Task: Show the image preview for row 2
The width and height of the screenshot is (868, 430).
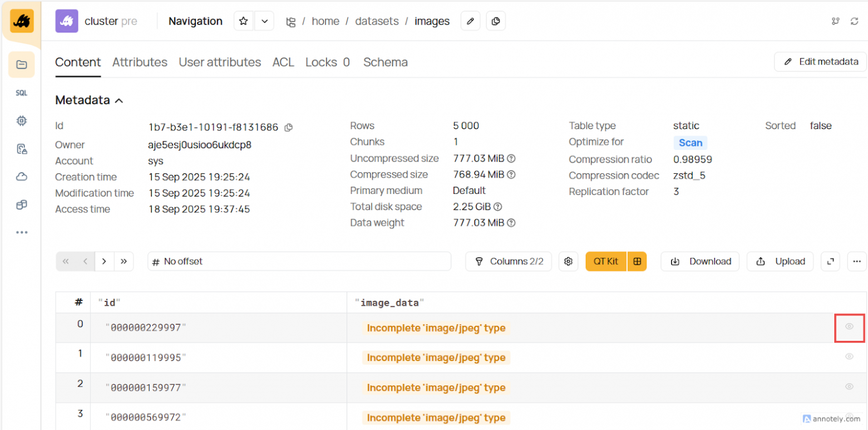Action: pos(849,387)
